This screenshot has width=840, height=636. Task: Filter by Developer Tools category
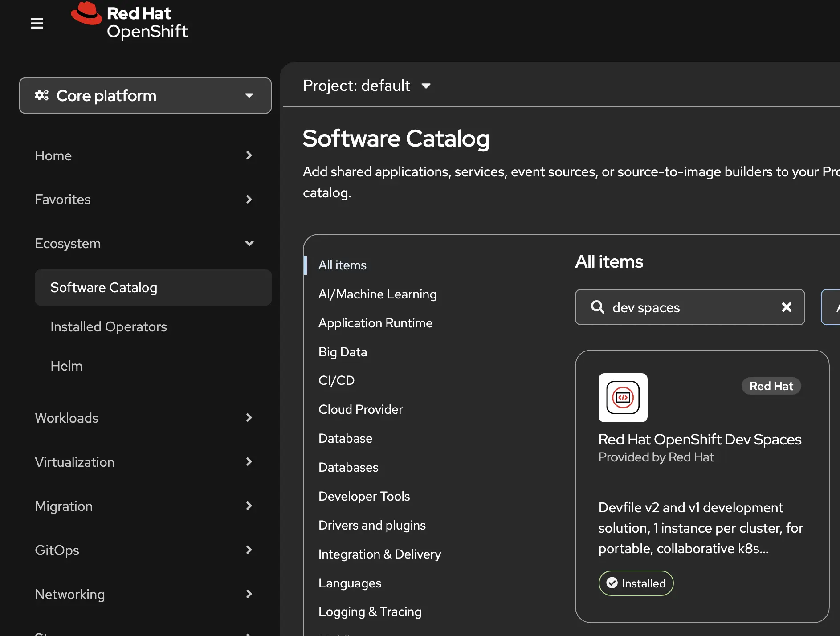[x=364, y=496]
